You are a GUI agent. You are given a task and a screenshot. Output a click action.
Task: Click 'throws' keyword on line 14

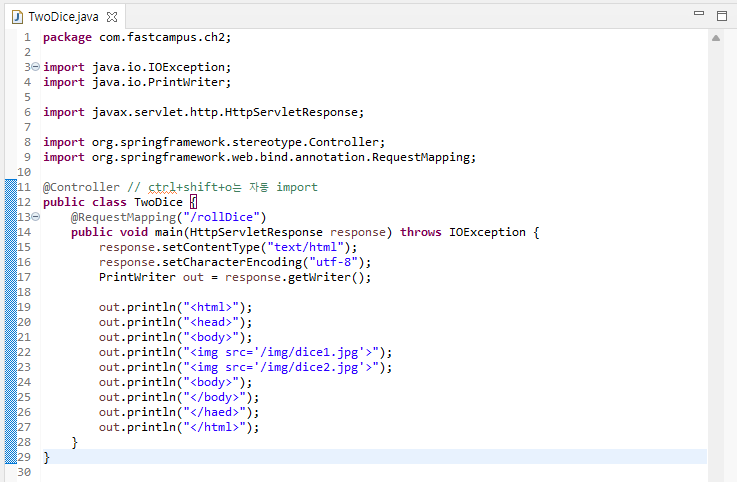tap(421, 232)
